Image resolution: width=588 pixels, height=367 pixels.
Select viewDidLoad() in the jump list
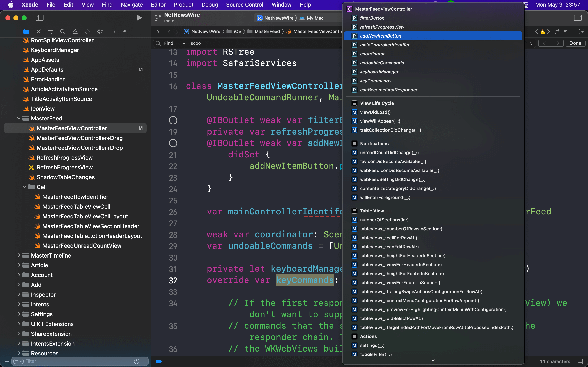(375, 112)
